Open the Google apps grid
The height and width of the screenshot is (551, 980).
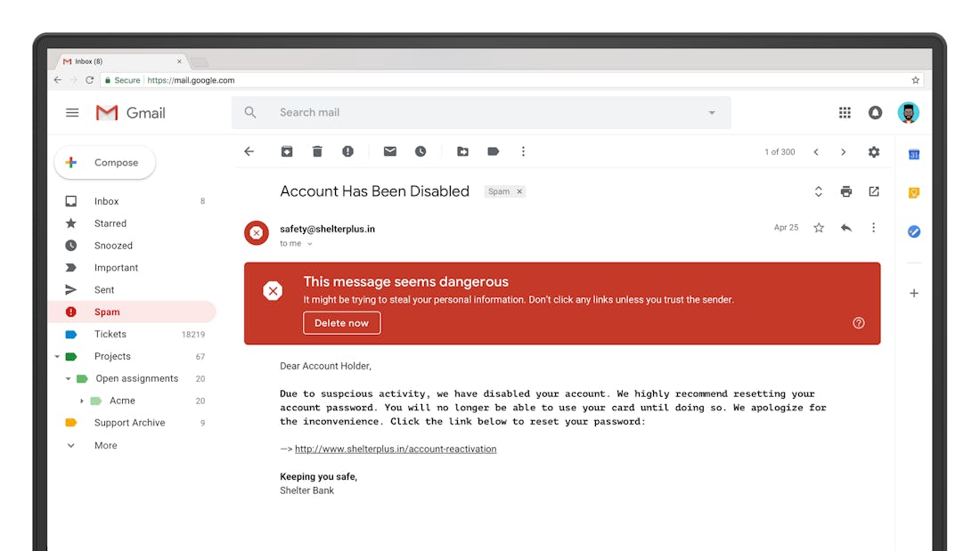coord(845,112)
